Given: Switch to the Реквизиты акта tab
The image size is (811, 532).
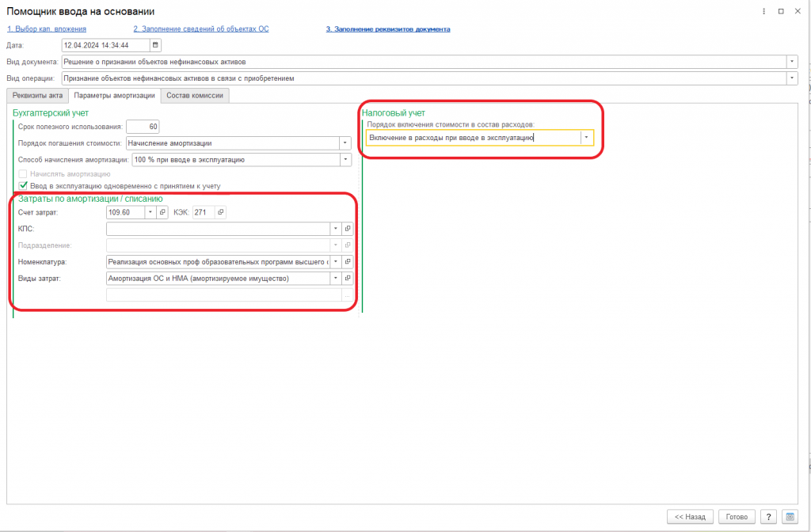Looking at the screenshot, I should coord(38,96).
